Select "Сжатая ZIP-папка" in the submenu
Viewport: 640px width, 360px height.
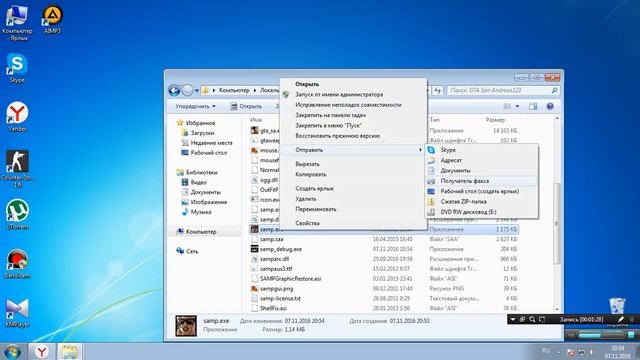coord(482,202)
